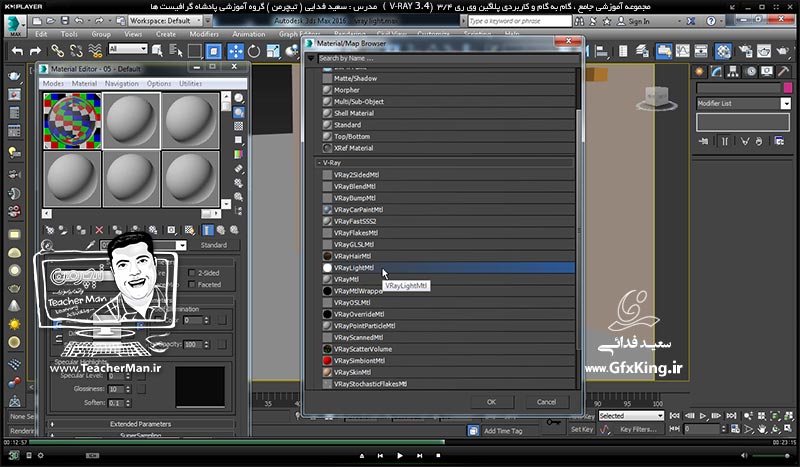Open the Hierarchy command panel tab
The image size is (800, 467).
733,71
